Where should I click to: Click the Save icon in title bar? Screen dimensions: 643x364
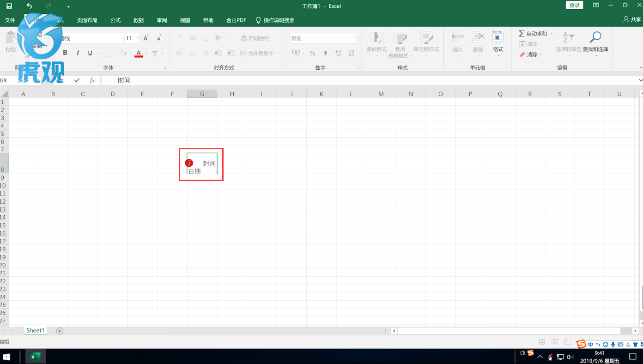pos(9,6)
